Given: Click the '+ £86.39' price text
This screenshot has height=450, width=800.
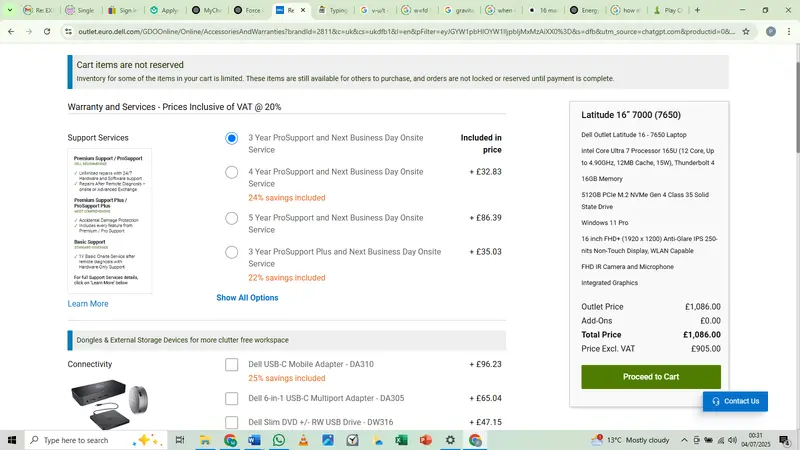Looking at the screenshot, I should pos(485,218).
